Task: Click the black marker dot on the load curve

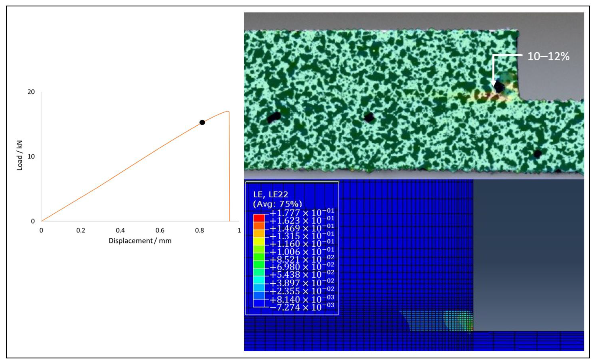Action: pos(202,122)
